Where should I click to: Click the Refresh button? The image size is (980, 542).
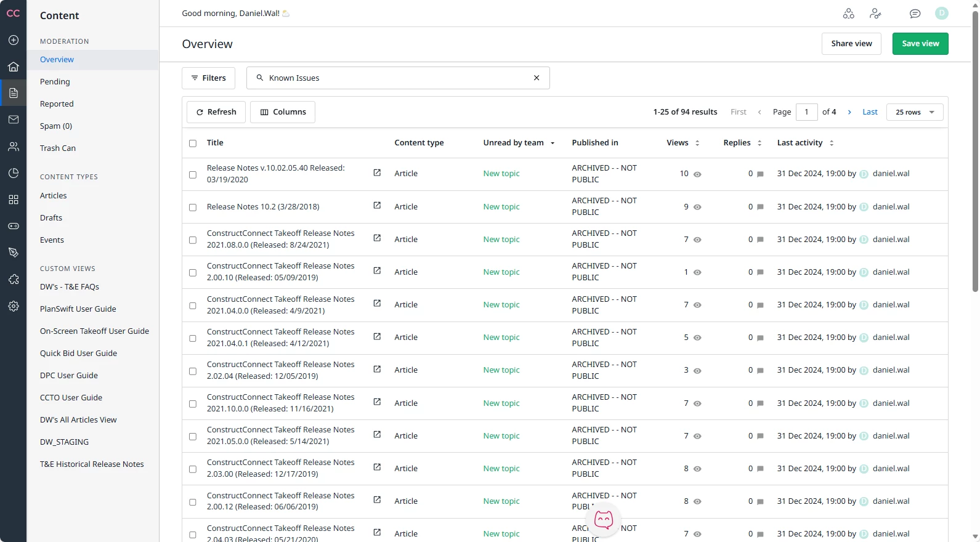216,112
